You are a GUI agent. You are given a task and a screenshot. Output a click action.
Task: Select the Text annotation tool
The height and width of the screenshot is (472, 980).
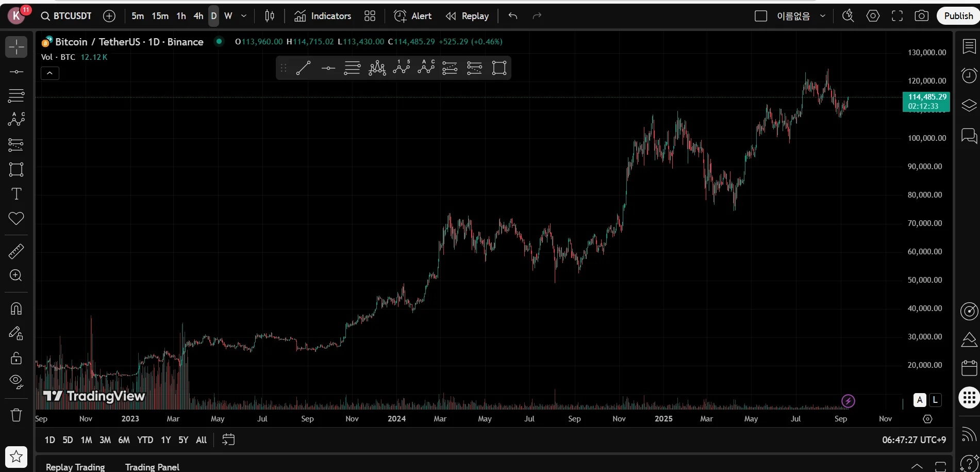coord(16,194)
